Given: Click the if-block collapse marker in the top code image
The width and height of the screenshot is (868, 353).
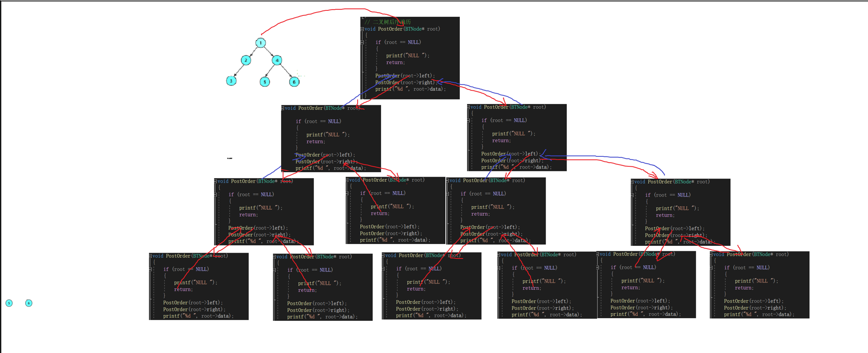Looking at the screenshot, I should [362, 42].
